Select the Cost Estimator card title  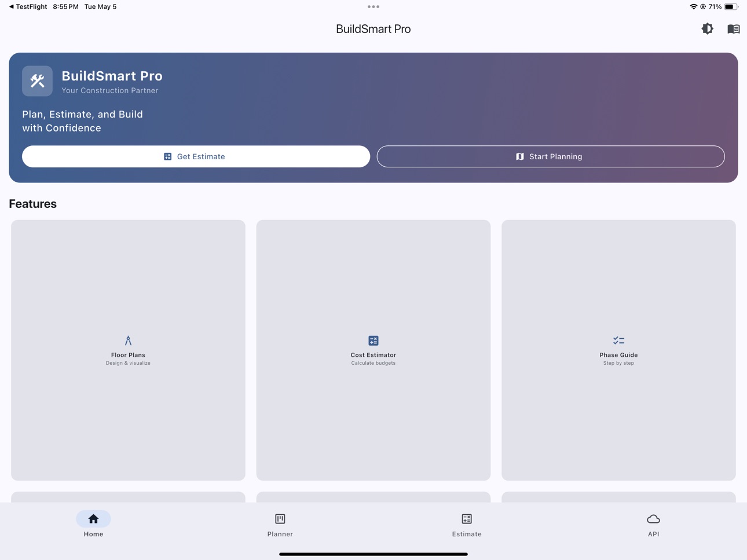[x=373, y=355]
